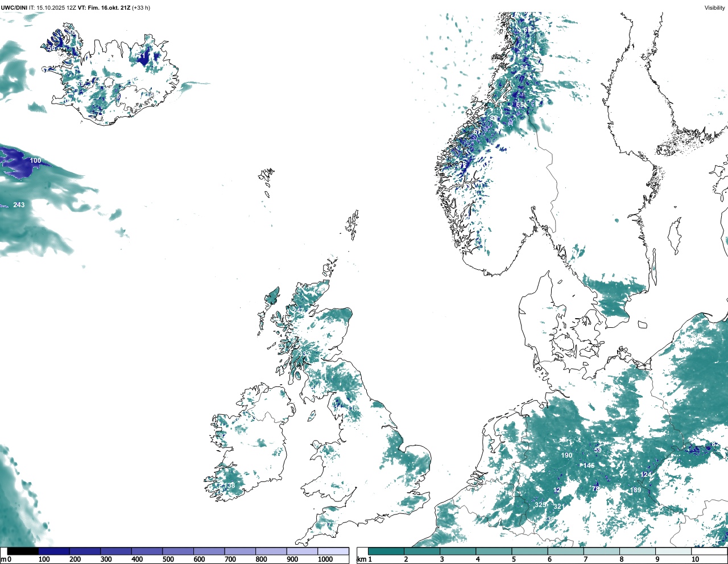Click the '189' visibility value on map
Viewport: 728px width, 564px height.
click(x=635, y=490)
